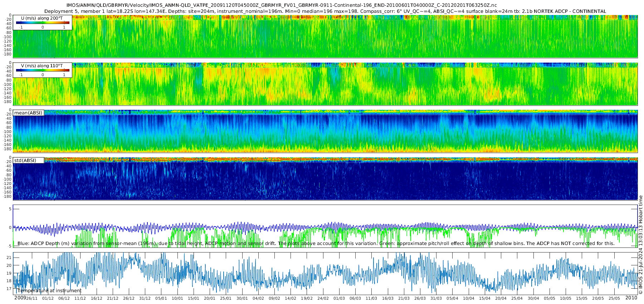Click the '25/05' date tick label
Viewport: 644px width, 304px height.
pyautogui.click(x=614, y=298)
